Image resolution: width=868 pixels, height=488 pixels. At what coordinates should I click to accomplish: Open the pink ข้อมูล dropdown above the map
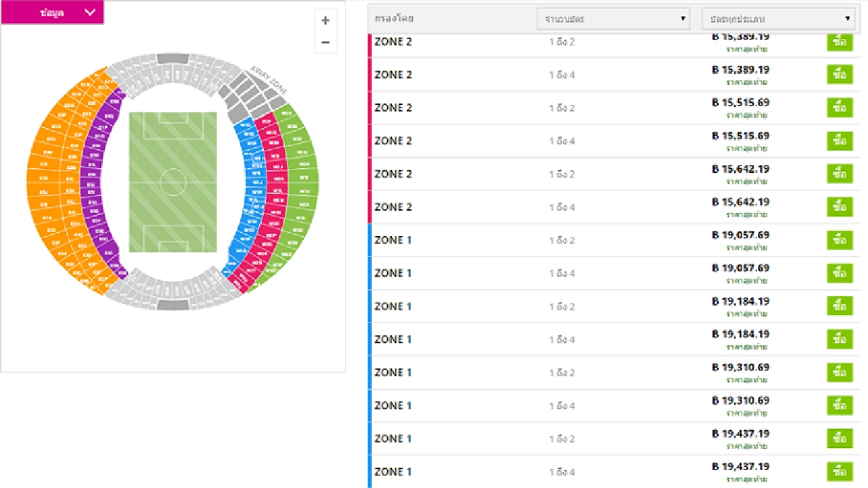(x=53, y=12)
